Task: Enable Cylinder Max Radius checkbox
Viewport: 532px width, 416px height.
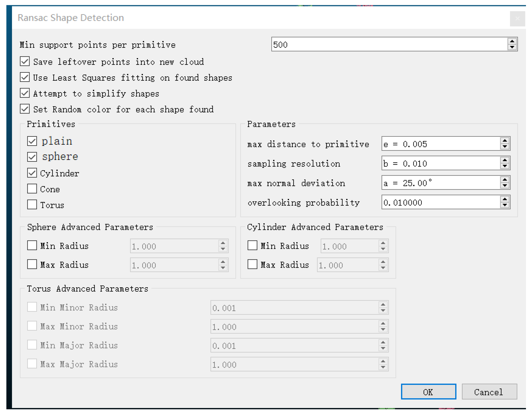Action: [252, 264]
